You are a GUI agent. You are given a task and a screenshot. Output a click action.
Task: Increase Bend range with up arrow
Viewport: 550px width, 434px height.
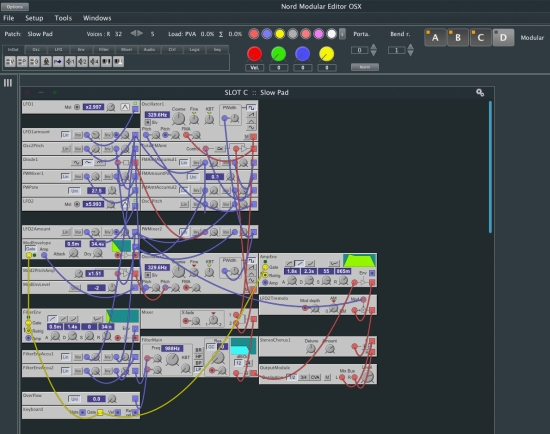[x=410, y=47]
